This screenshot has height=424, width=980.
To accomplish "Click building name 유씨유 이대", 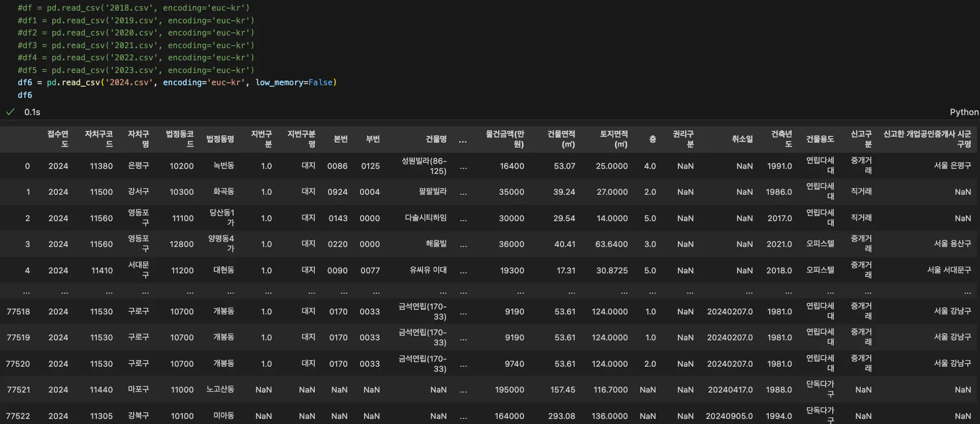I will coord(428,270).
